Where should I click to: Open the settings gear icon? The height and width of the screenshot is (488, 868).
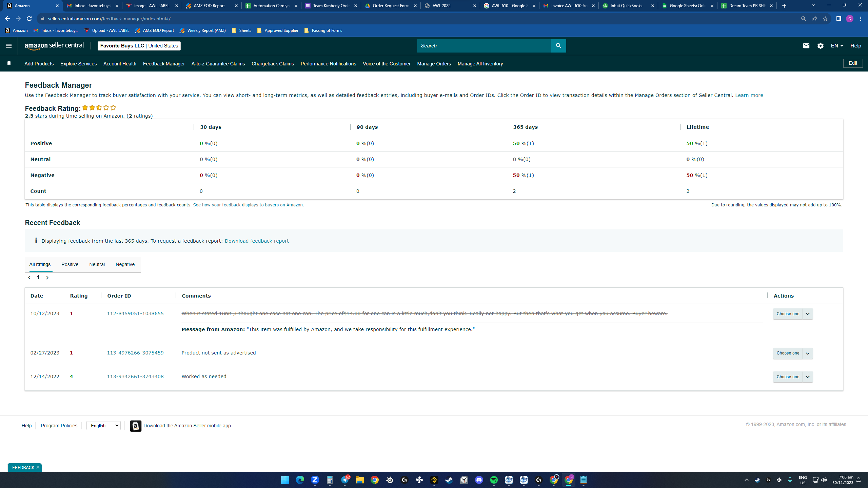click(821, 46)
